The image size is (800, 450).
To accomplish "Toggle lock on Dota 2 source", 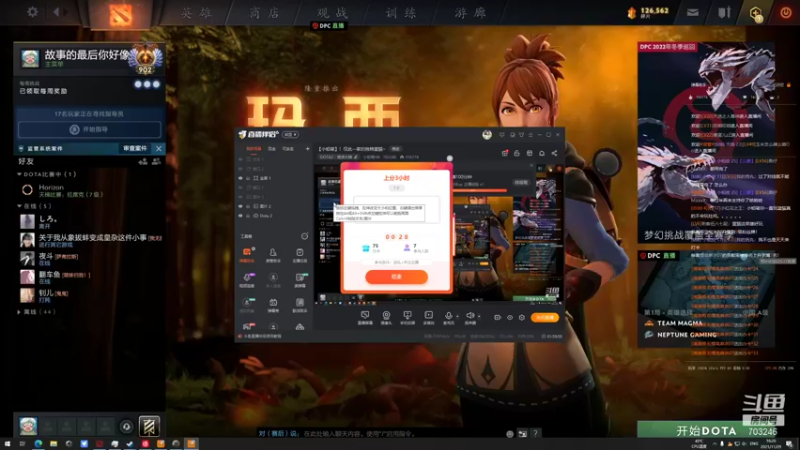I will point(248,216).
